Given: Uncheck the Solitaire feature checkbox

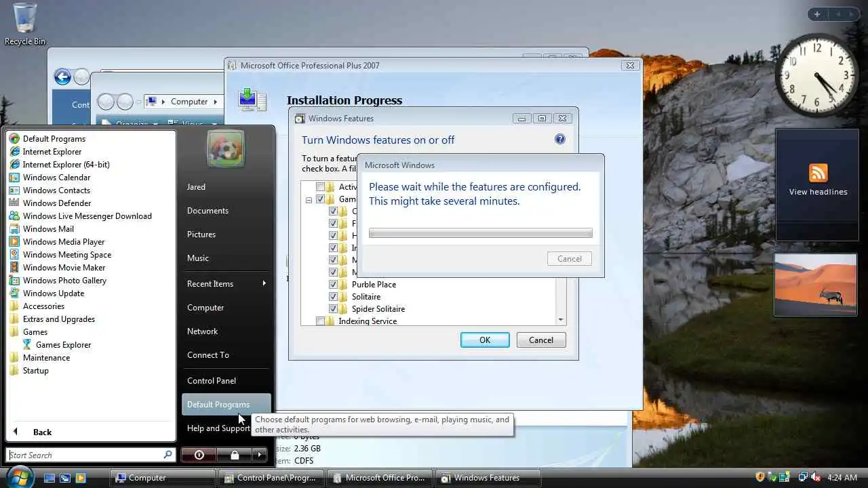Looking at the screenshot, I should click(333, 297).
